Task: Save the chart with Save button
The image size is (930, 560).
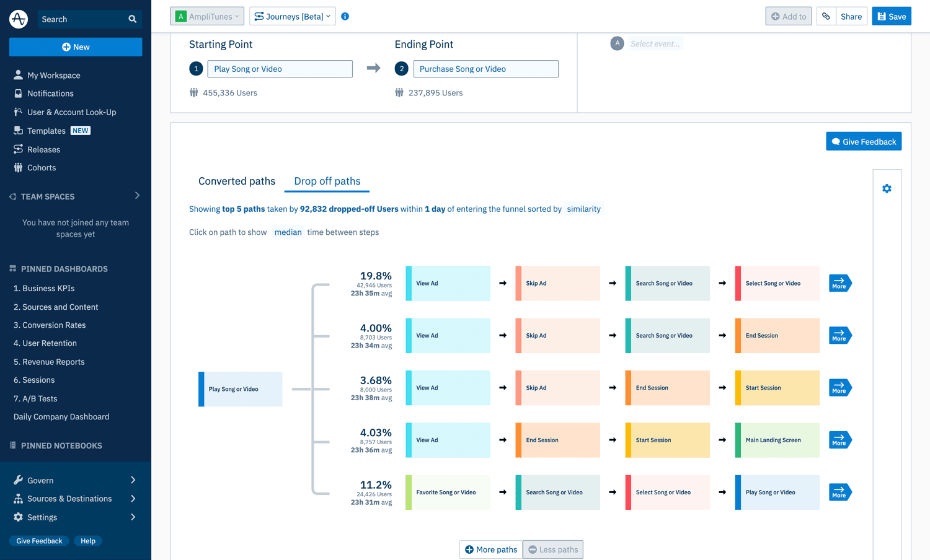Action: point(891,17)
